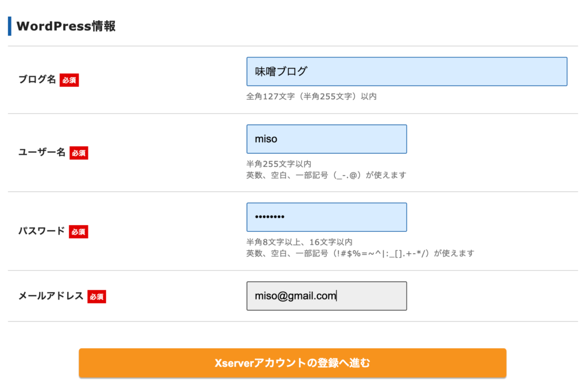
Task: Click hint text 半角8文字以上、16文字以内
Action: point(299,242)
